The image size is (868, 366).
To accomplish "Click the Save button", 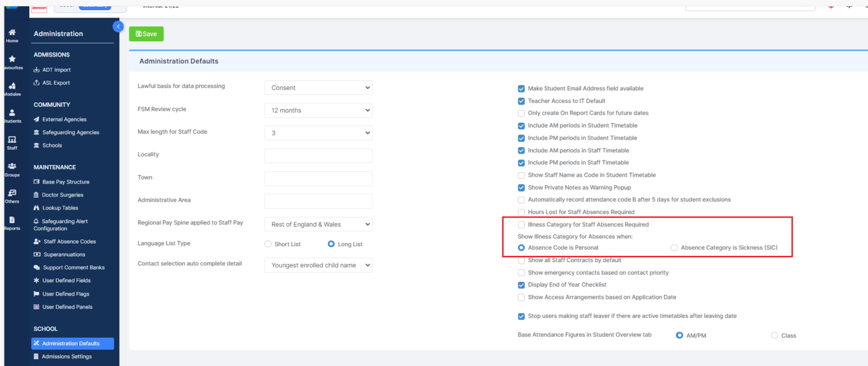I will (x=146, y=33).
